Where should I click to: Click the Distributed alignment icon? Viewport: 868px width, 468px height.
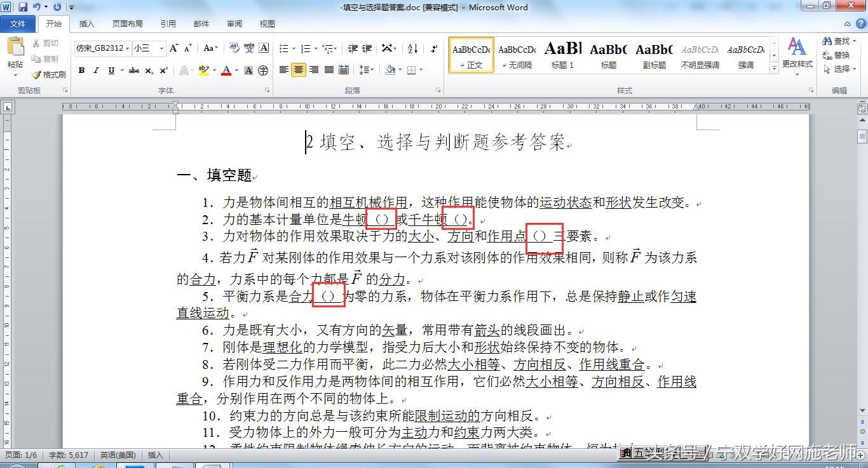[344, 70]
